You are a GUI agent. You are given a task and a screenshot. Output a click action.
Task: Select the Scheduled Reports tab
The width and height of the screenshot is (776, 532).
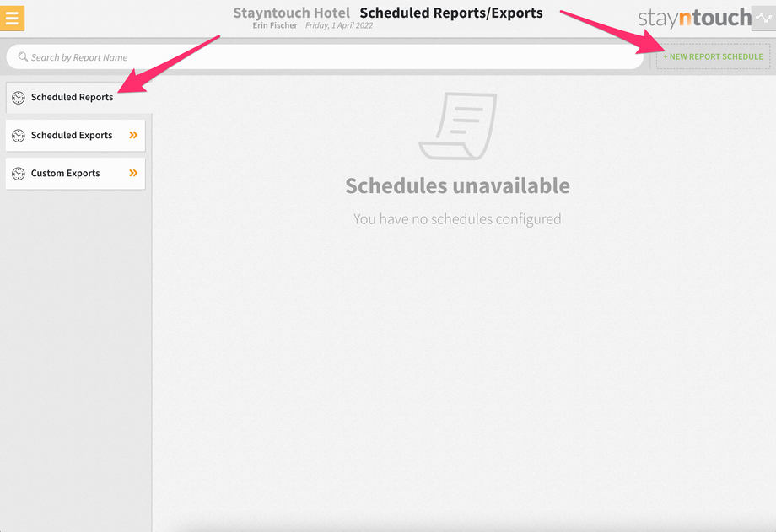click(x=78, y=98)
